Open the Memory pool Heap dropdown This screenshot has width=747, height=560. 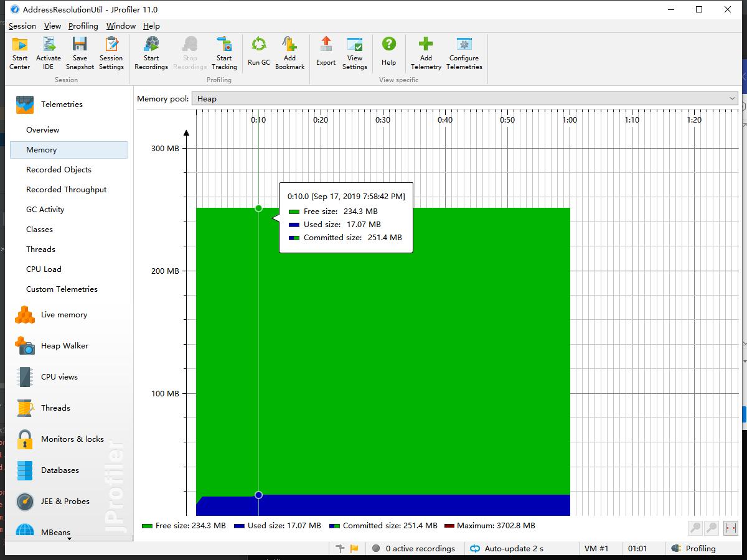tap(464, 98)
